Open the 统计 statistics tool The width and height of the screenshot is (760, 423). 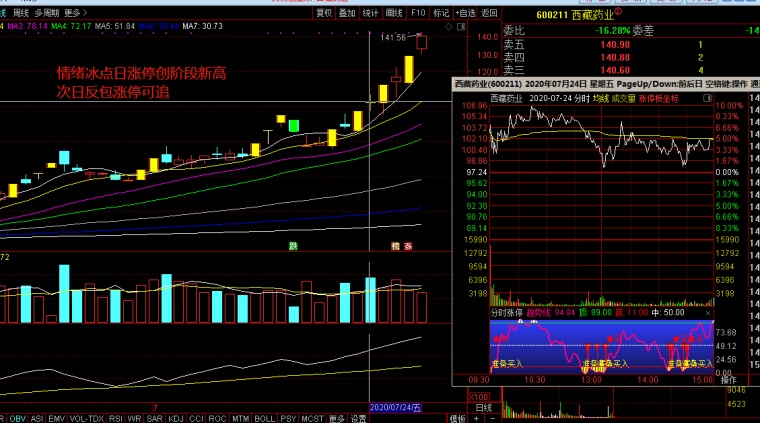coord(370,14)
